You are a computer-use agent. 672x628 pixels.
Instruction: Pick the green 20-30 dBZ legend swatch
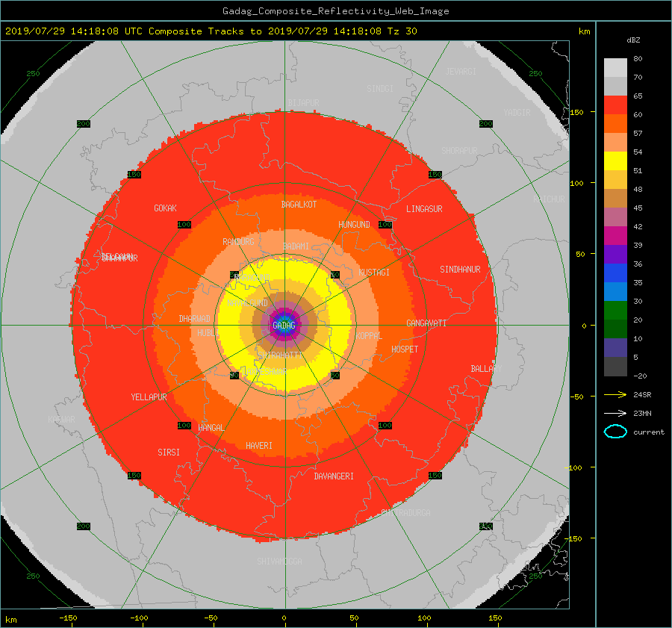point(615,310)
